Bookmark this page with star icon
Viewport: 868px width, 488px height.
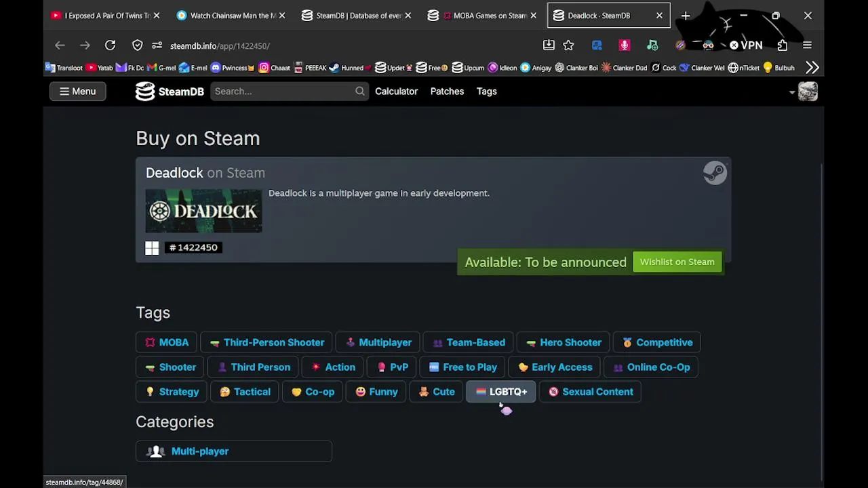click(568, 45)
